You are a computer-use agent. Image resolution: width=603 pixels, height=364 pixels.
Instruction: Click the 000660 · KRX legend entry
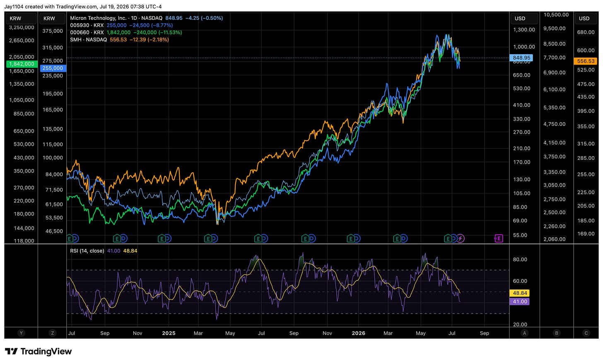(x=87, y=32)
